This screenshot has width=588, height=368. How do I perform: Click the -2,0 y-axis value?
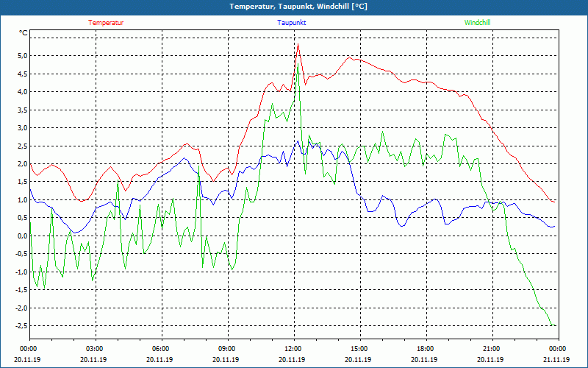(x=22, y=308)
